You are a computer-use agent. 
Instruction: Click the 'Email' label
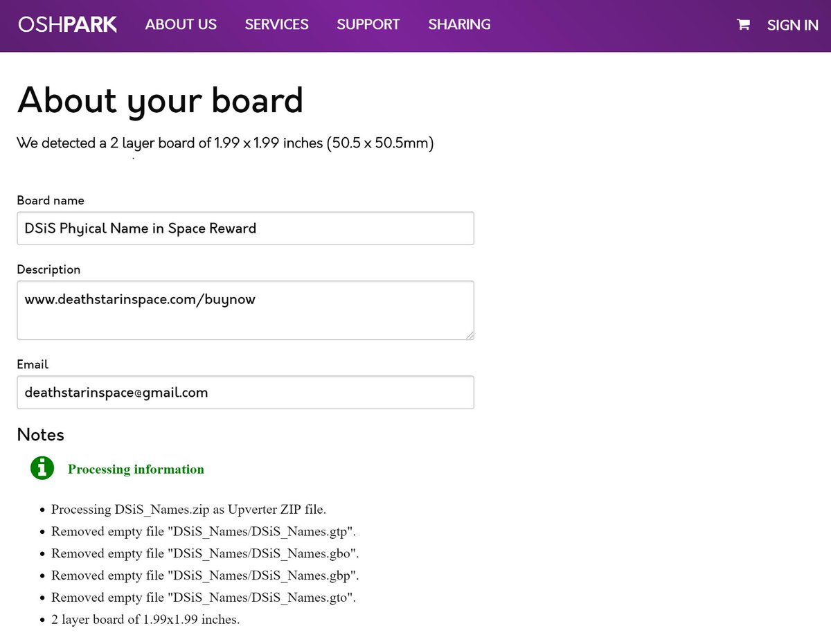point(33,364)
